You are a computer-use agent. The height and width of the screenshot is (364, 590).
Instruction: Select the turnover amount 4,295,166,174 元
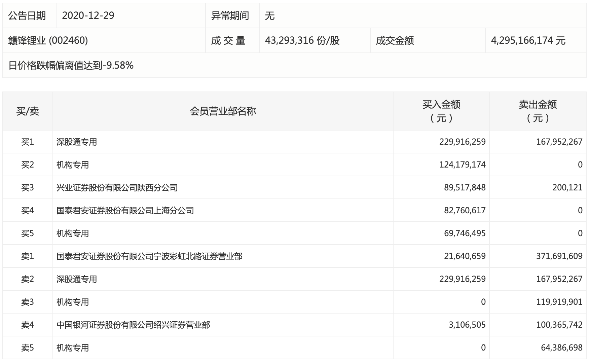pos(528,40)
